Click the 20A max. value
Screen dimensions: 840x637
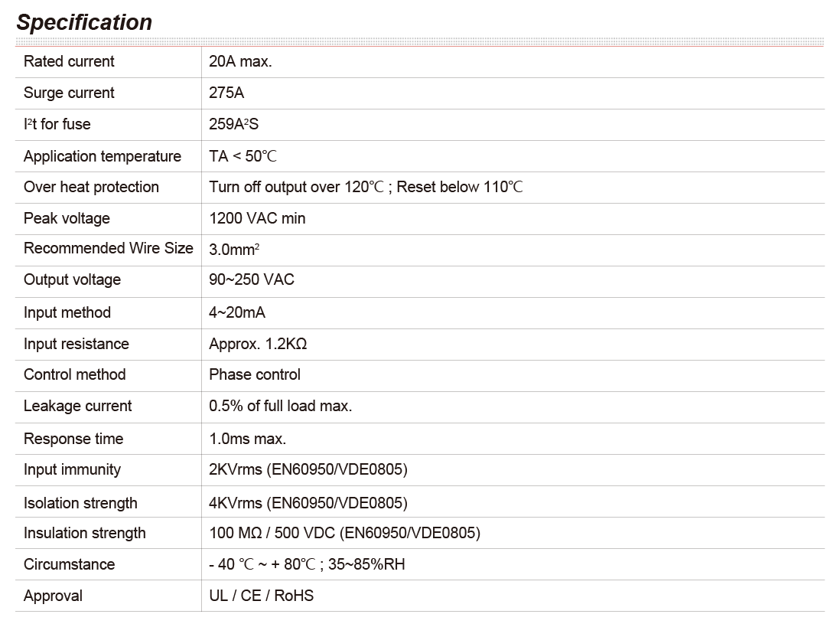[x=240, y=61]
